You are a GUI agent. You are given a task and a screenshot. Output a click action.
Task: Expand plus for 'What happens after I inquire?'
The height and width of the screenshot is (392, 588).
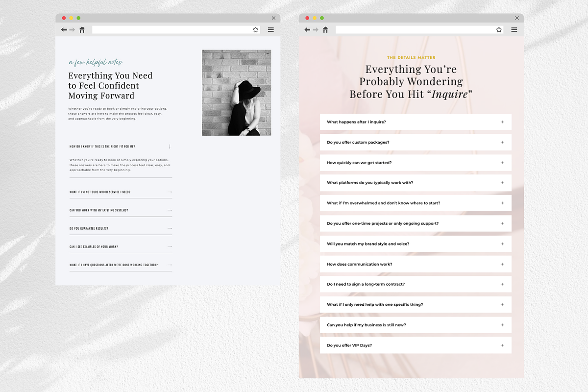tap(502, 122)
